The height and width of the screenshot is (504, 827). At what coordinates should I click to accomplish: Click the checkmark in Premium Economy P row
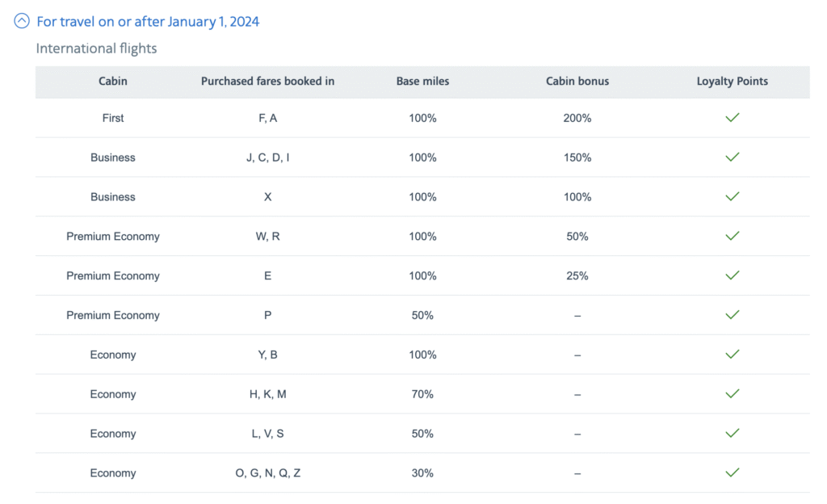pos(733,315)
